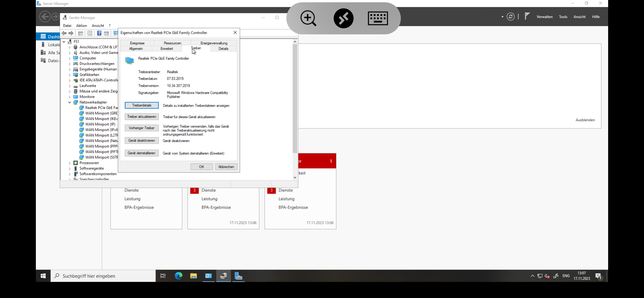Screen dimensions: 644x298
Task: Open the Aktion menu in Geräte-Manager
Action: 81,25
